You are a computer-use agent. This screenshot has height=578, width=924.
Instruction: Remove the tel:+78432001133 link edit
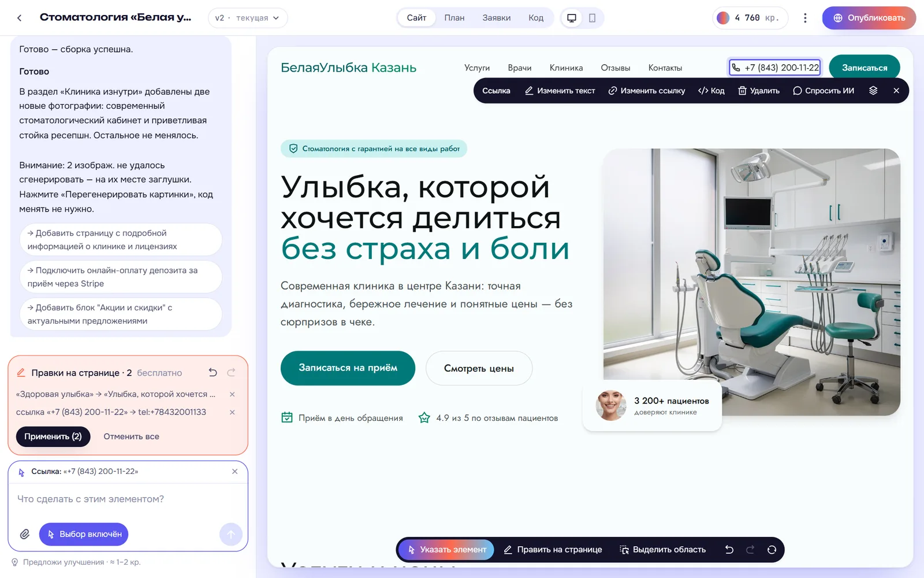pyautogui.click(x=232, y=412)
